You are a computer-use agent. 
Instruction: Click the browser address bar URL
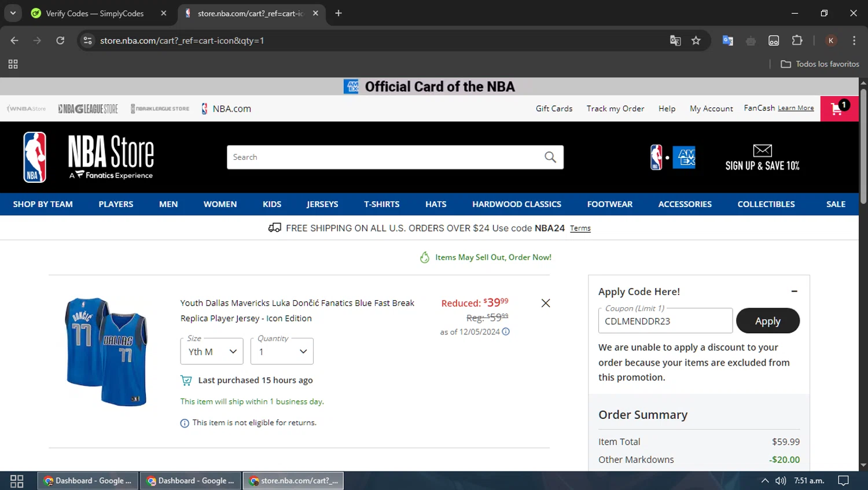tap(182, 40)
